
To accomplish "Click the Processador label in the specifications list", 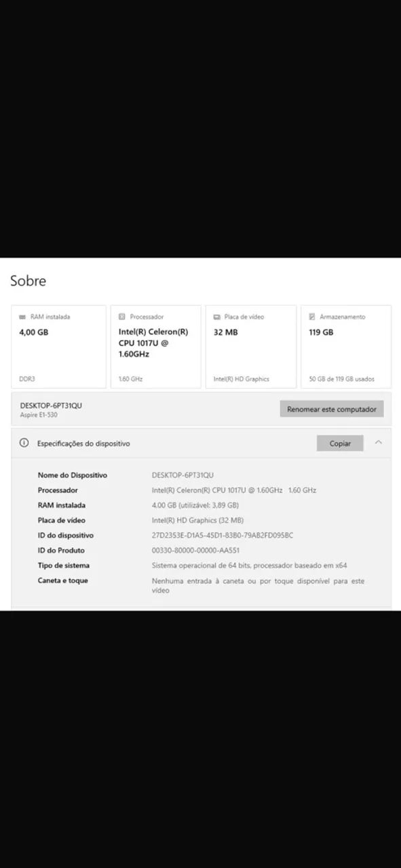I will click(x=58, y=490).
